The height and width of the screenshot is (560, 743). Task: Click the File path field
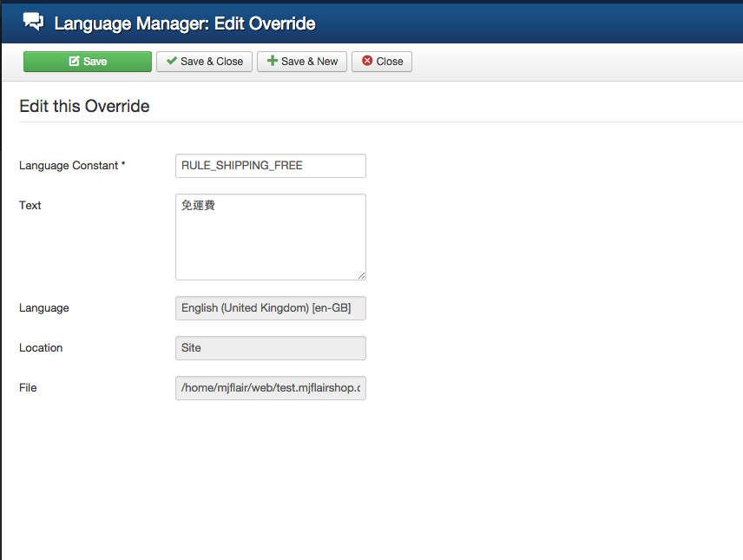click(x=270, y=388)
